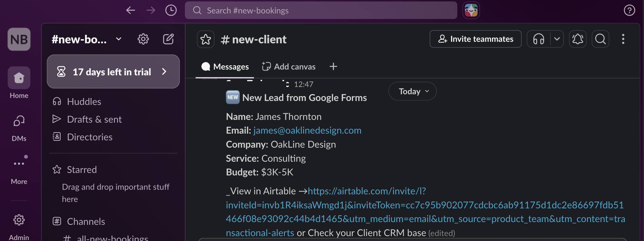Open the notification bell settings
The height and width of the screenshot is (241, 644).
coord(578,39)
